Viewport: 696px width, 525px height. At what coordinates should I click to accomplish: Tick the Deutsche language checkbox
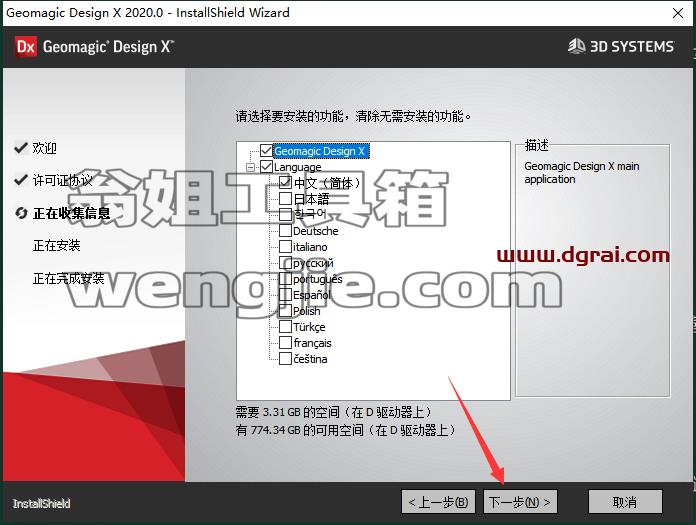[285, 230]
